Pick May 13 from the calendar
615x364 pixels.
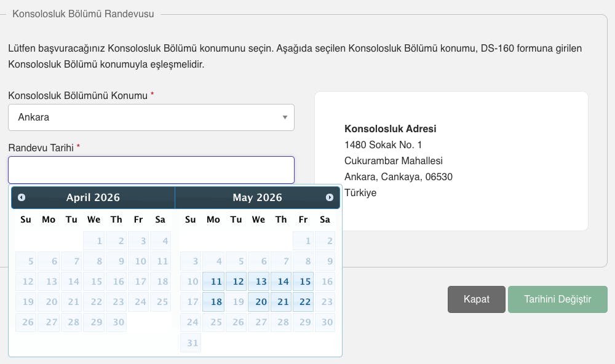click(x=258, y=281)
